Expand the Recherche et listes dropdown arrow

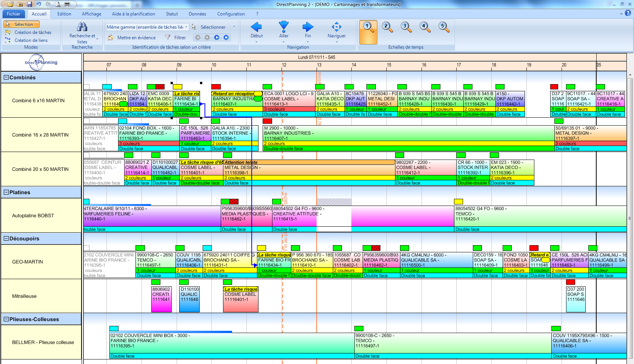97,39
